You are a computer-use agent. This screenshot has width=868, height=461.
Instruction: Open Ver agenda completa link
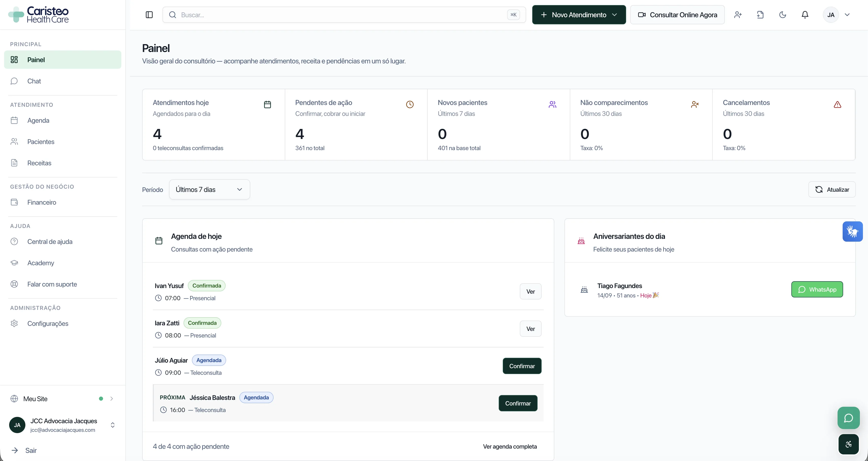pos(510,447)
